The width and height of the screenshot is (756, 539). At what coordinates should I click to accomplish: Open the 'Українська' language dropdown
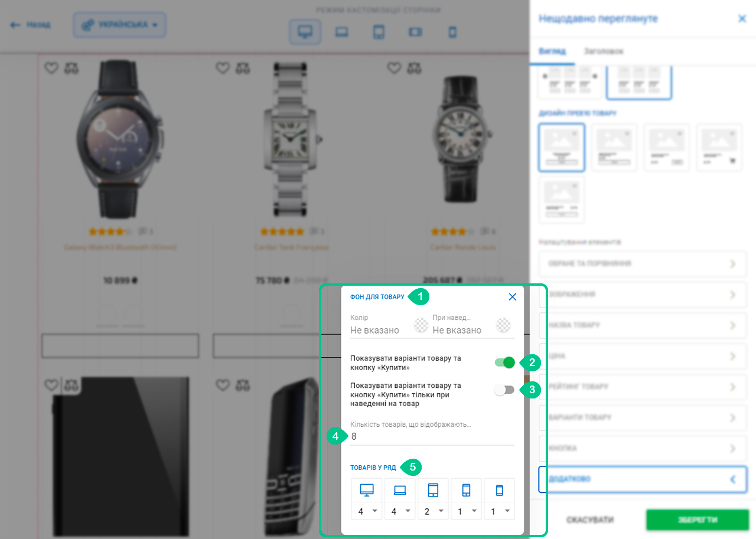coord(120,25)
